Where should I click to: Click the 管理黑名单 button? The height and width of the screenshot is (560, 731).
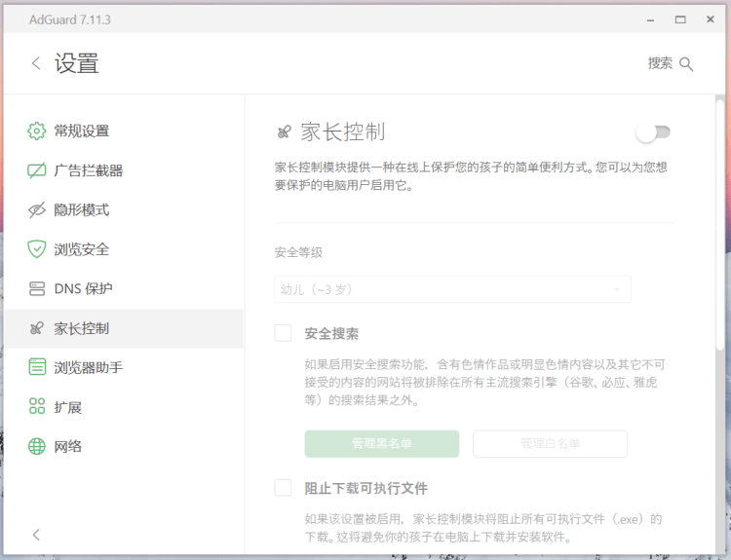coord(382,443)
